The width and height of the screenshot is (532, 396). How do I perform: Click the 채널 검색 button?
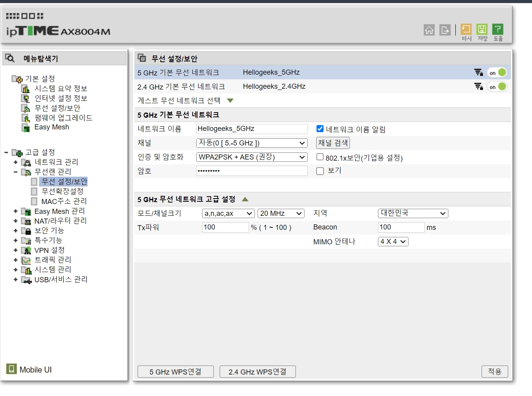[333, 143]
